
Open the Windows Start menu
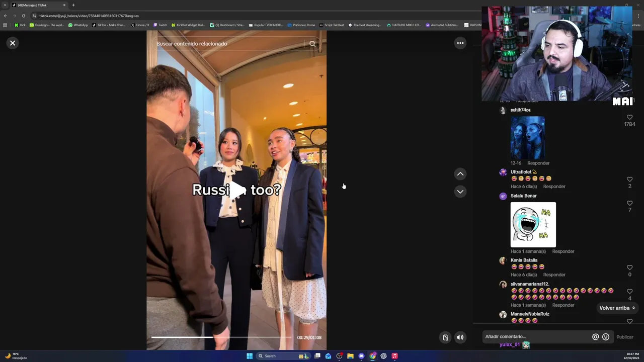[250, 356]
